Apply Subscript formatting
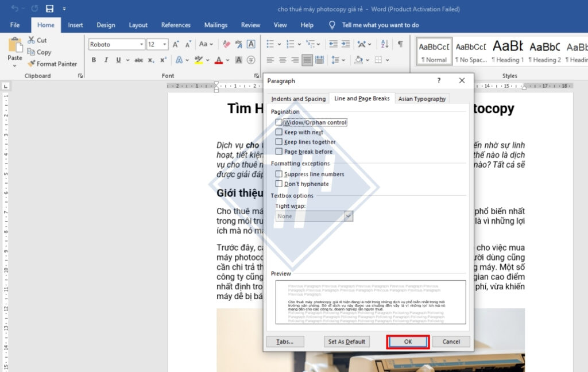This screenshot has height=372, width=588. click(151, 60)
